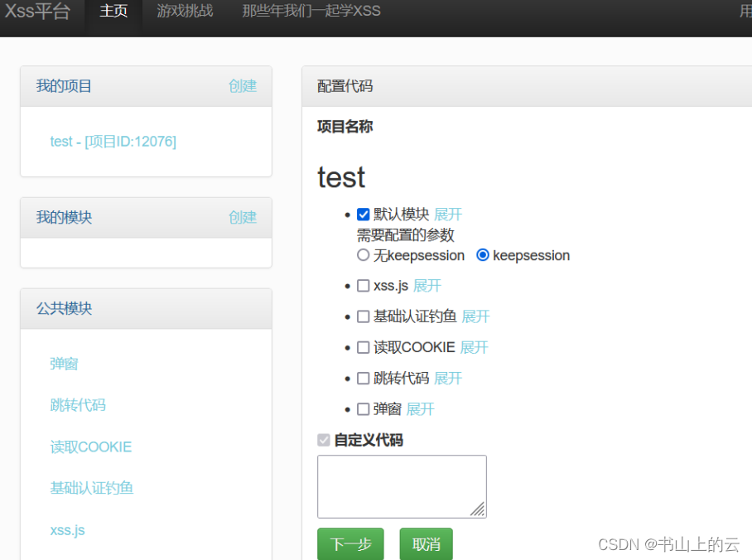The image size is (752, 560).
Task: Click 创建 link in 我的模块 panel
Action: pos(243,217)
